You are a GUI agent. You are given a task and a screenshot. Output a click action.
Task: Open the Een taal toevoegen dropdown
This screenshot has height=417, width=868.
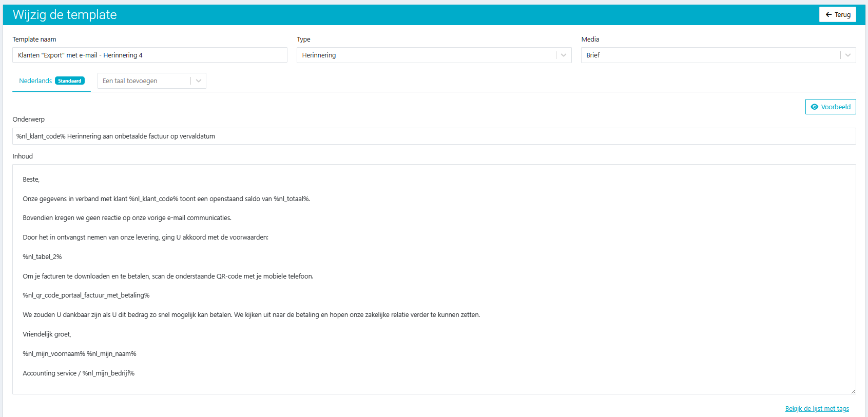pyautogui.click(x=151, y=81)
